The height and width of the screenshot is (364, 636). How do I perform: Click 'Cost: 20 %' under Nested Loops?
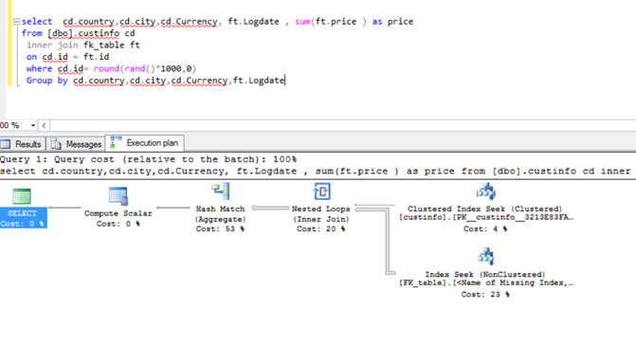coord(320,228)
